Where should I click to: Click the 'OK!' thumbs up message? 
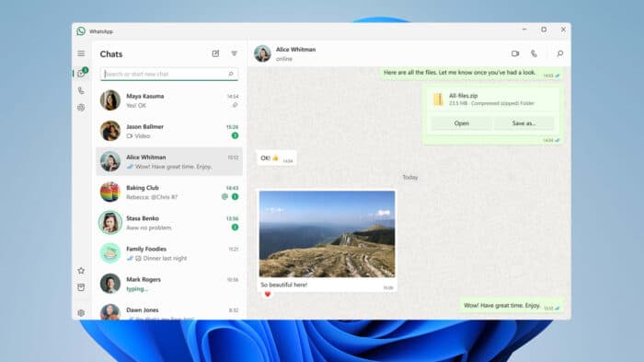[x=276, y=158]
